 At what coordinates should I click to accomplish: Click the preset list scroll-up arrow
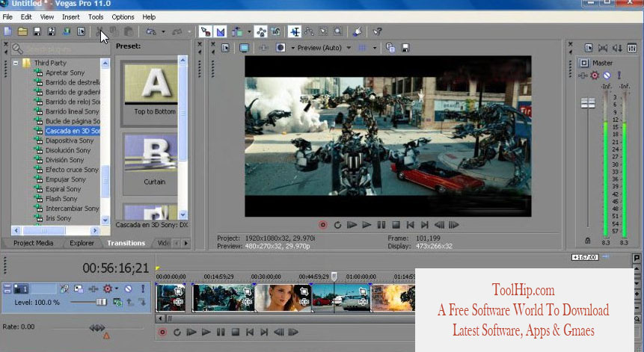click(183, 61)
